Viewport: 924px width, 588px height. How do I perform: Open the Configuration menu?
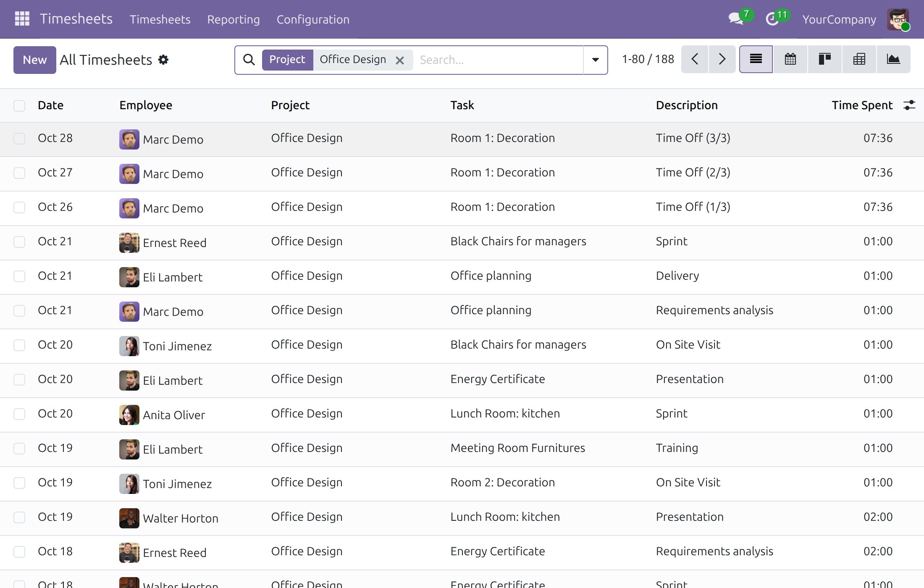[313, 19]
